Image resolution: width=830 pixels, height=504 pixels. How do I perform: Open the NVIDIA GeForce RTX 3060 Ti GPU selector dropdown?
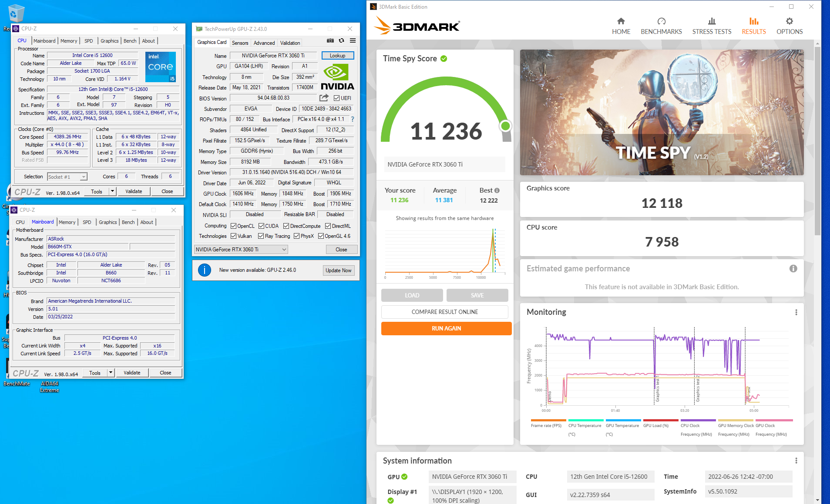(241, 250)
